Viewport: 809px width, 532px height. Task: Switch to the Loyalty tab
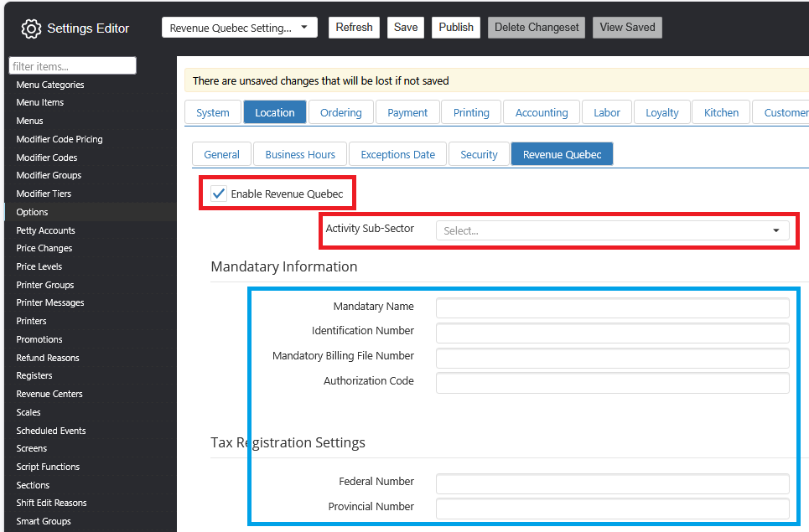[662, 112]
